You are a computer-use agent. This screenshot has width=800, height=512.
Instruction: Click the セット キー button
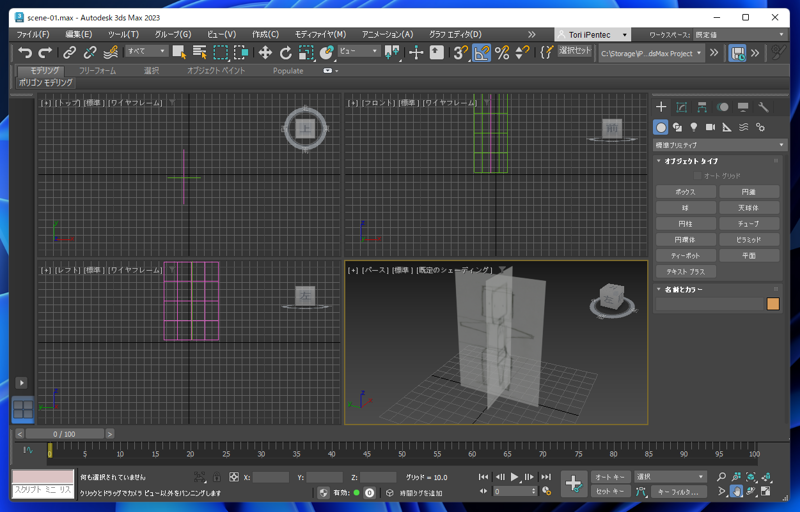611,492
